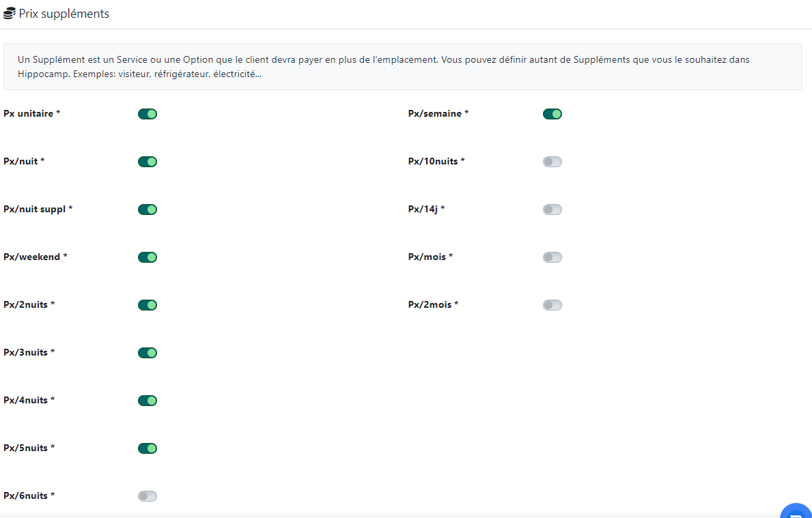
Task: Turn off the Px/nuit switch
Action: click(x=148, y=162)
